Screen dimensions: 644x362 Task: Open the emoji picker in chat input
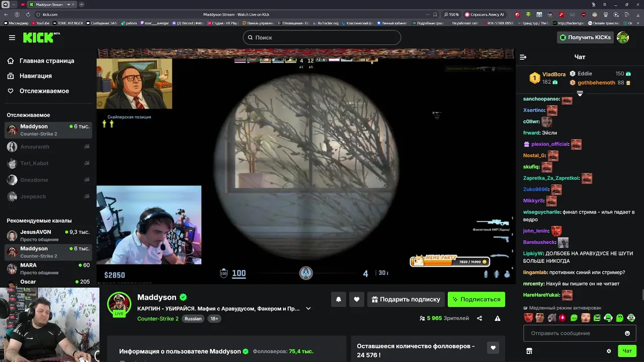click(627, 333)
